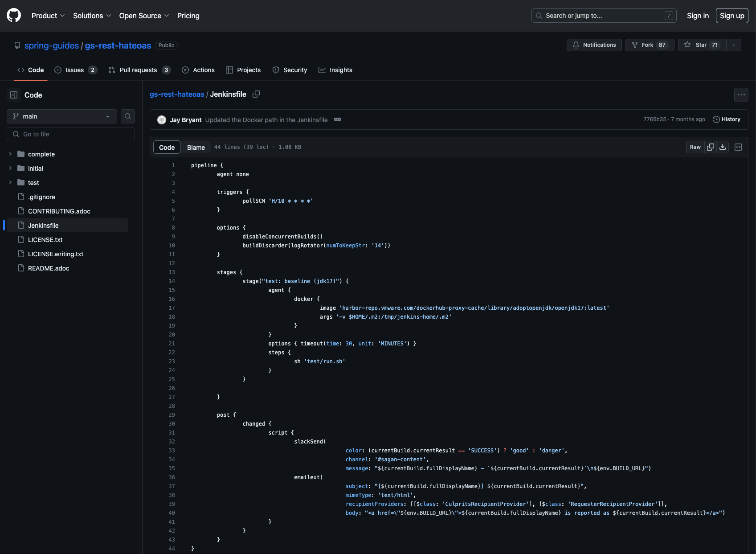Click line number 17
This screenshot has width=756, height=554.
(x=172, y=308)
